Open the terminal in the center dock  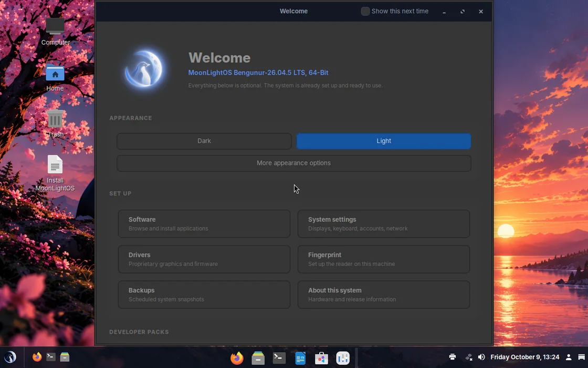coord(279,358)
